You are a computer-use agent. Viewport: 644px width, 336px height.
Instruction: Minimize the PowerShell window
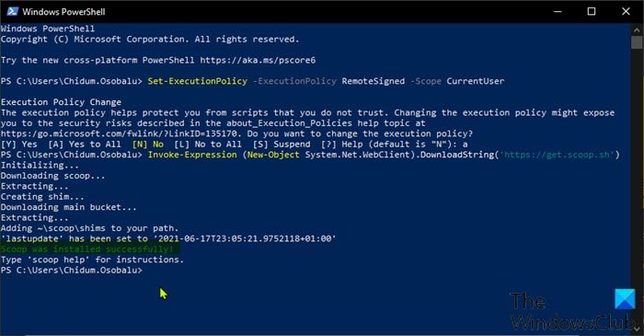pyautogui.click(x=558, y=11)
